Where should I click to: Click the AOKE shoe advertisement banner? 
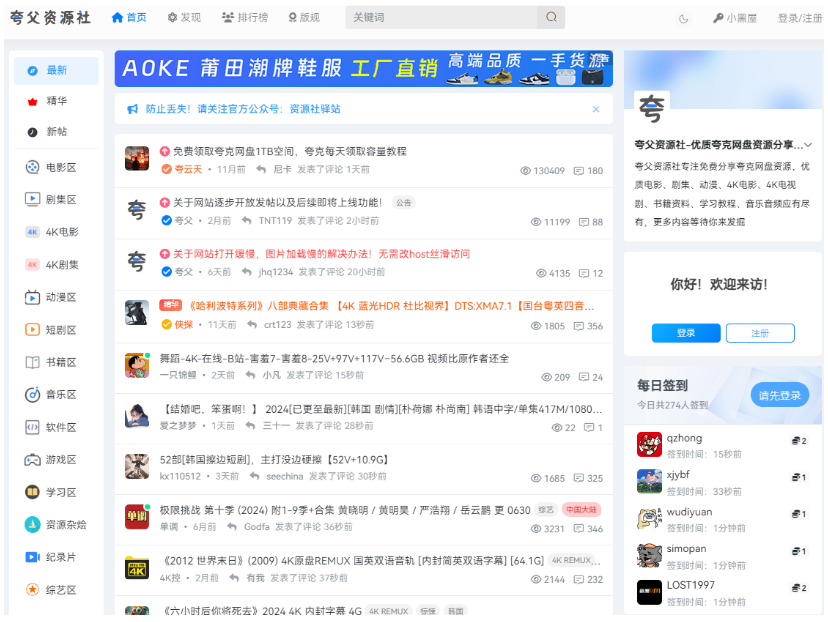pyautogui.click(x=363, y=69)
